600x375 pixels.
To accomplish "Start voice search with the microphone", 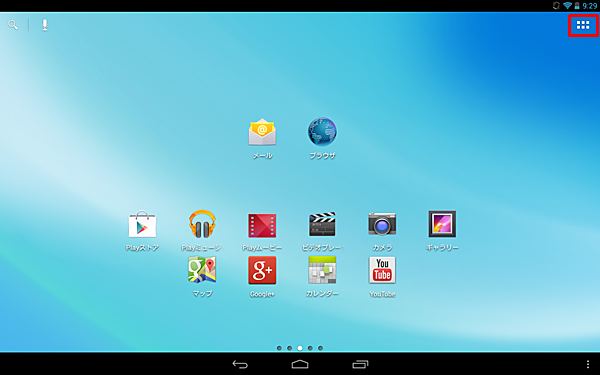I will pos(45,25).
